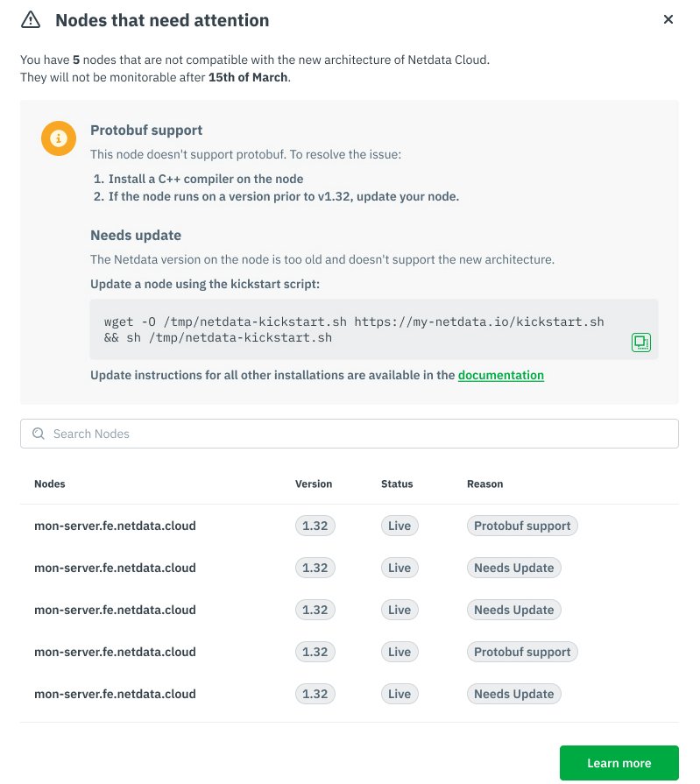The width and height of the screenshot is (700, 784).
Task: Sort by the Nodes column header
Action: point(50,484)
